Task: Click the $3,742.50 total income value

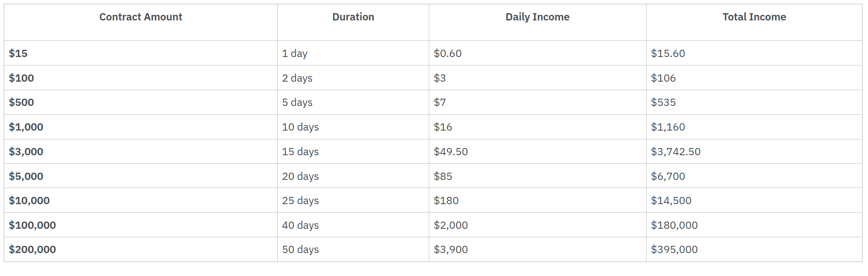Action: point(675,152)
